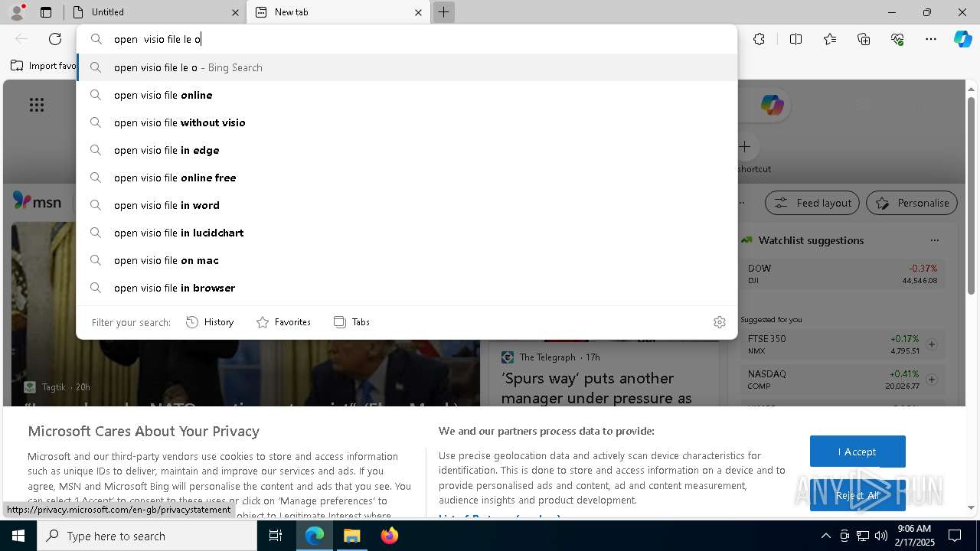Open the Favorites star icon in toolbar
The width and height of the screenshot is (980, 551).
pos(830,39)
